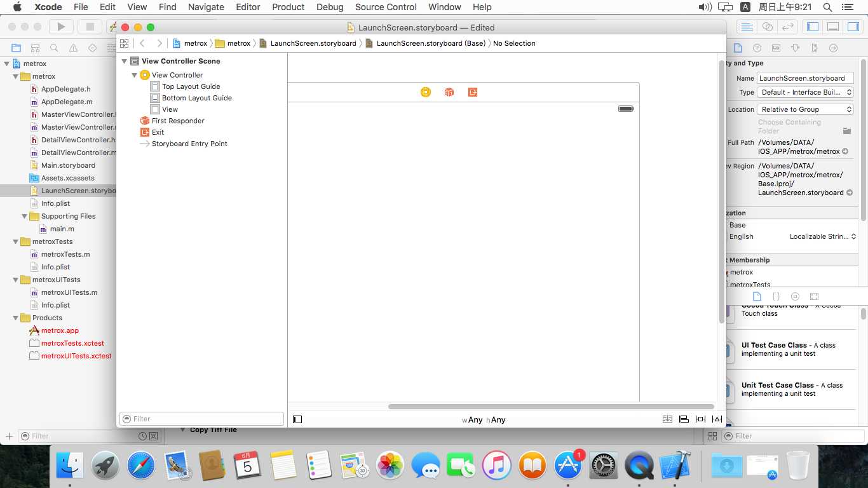
Task: Select Main.storyboard in the navigator
Action: (68, 165)
